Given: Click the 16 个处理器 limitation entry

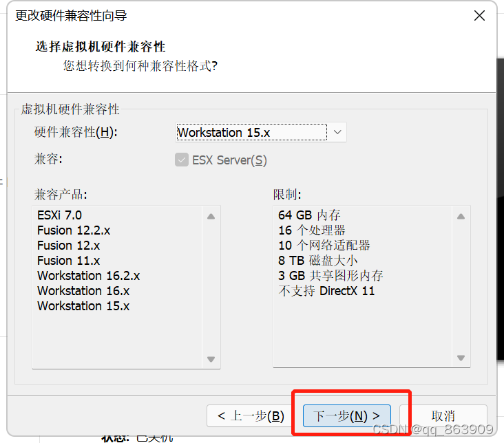Looking at the screenshot, I should click(x=311, y=230).
